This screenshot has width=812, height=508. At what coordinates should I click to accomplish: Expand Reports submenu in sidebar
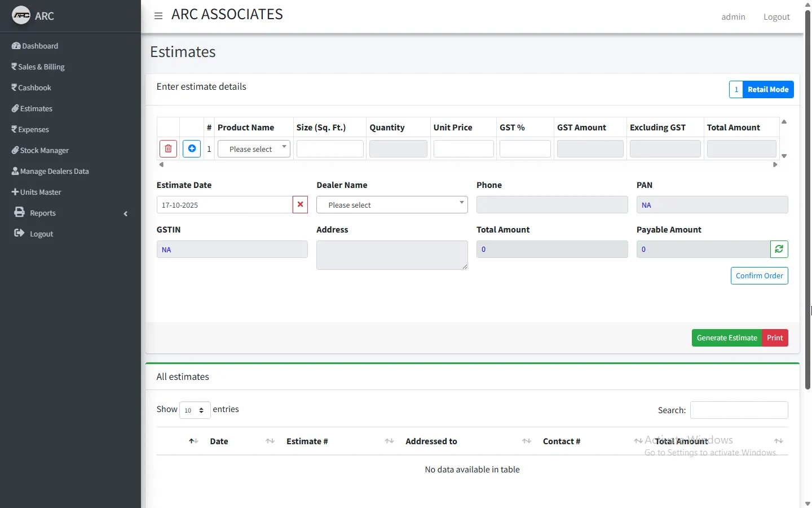pyautogui.click(x=43, y=213)
